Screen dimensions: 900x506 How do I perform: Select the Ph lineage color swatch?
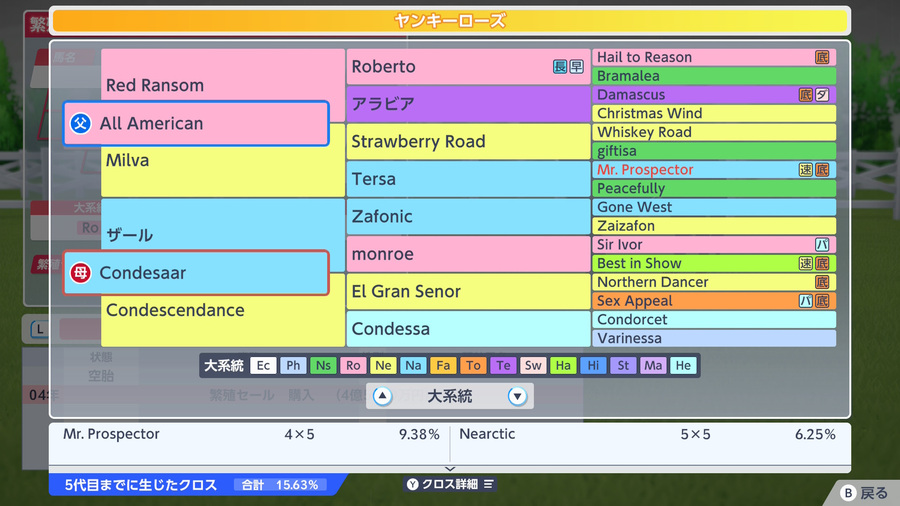click(293, 365)
